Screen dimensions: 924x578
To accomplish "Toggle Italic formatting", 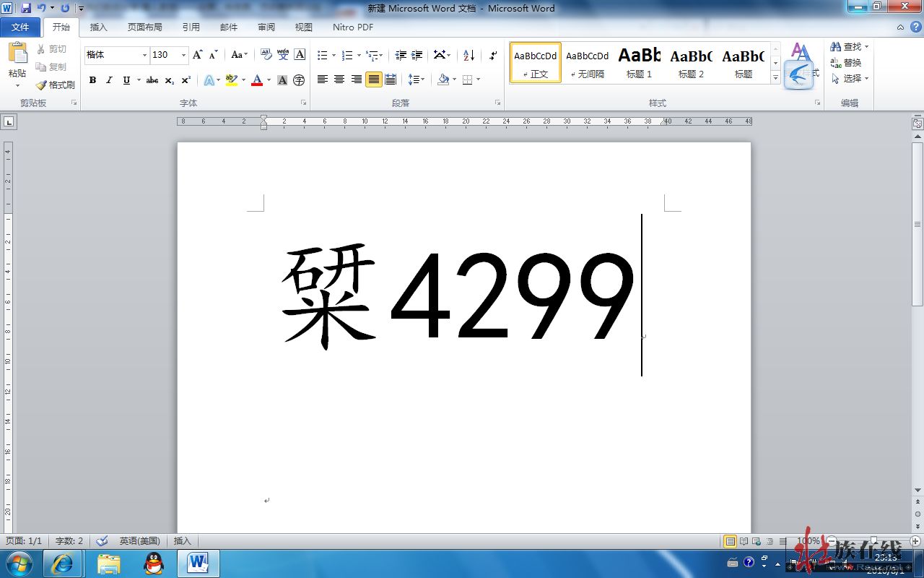I will point(109,80).
